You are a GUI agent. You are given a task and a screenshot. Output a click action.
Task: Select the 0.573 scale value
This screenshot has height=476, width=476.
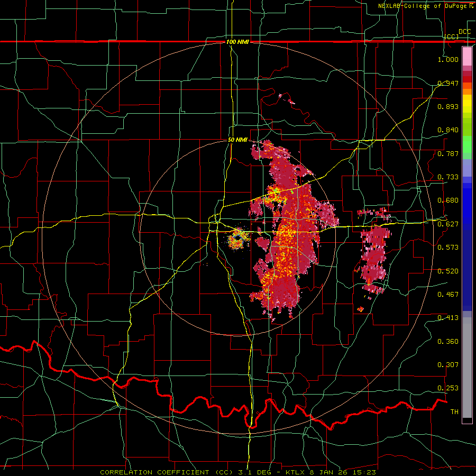(448, 248)
